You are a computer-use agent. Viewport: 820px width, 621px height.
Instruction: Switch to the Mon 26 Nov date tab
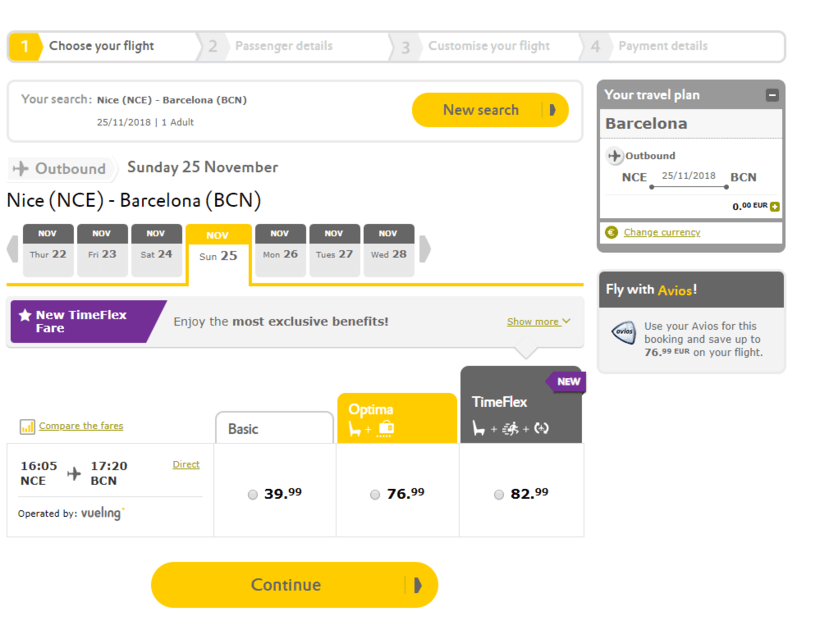pyautogui.click(x=280, y=250)
